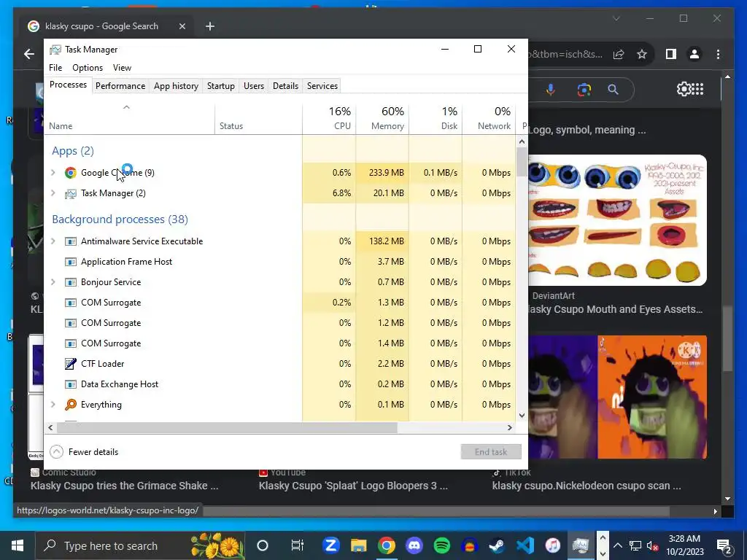Screen dimensions: 747x560
Task: Switch to the Details tab
Action: pos(285,86)
